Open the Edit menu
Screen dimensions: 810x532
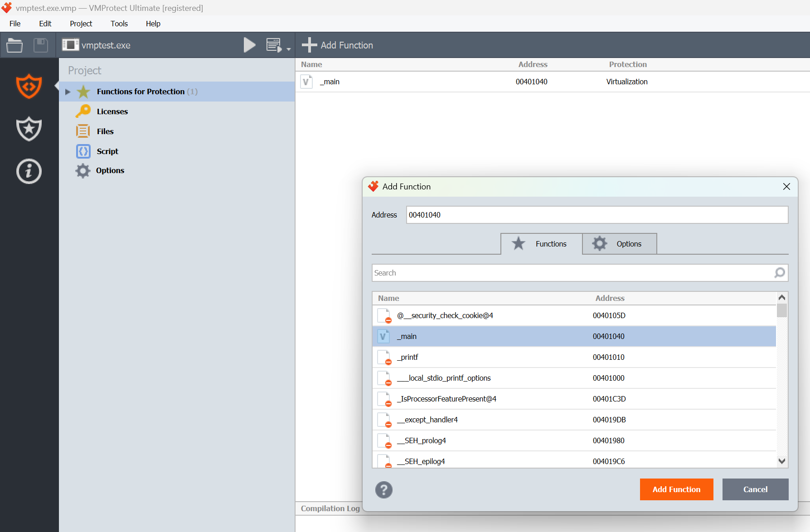tap(45, 24)
